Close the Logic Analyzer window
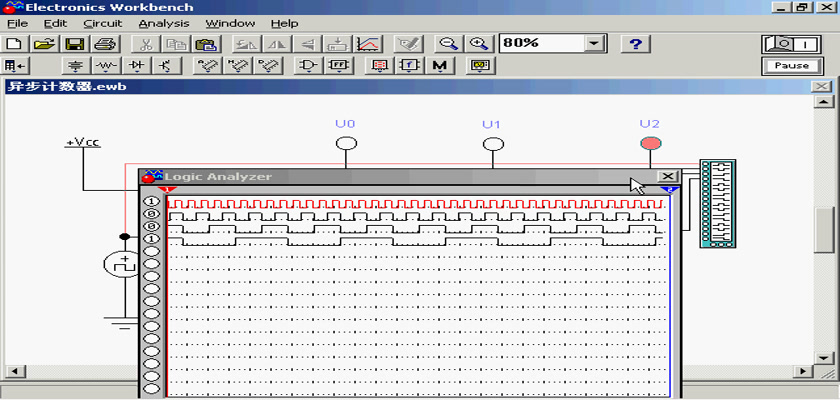This screenshot has width=840, height=400. [x=667, y=176]
